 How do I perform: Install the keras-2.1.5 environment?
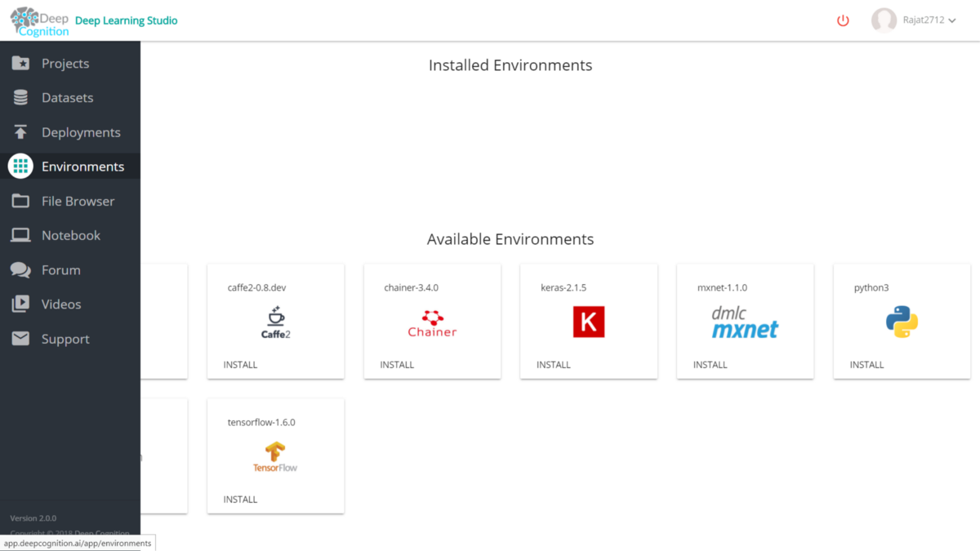point(554,365)
